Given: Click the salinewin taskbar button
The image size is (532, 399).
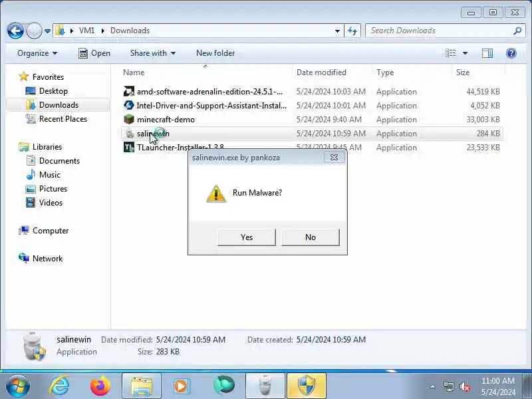Looking at the screenshot, I should [x=265, y=386].
